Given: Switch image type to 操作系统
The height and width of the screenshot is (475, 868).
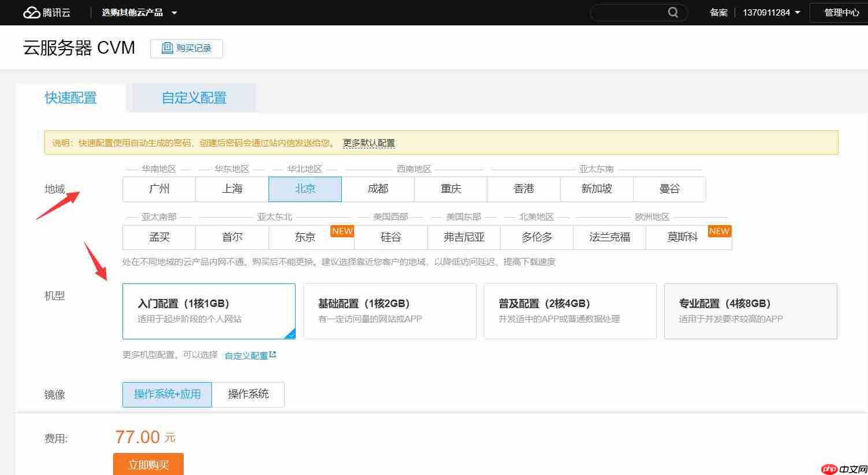Looking at the screenshot, I should (248, 394).
